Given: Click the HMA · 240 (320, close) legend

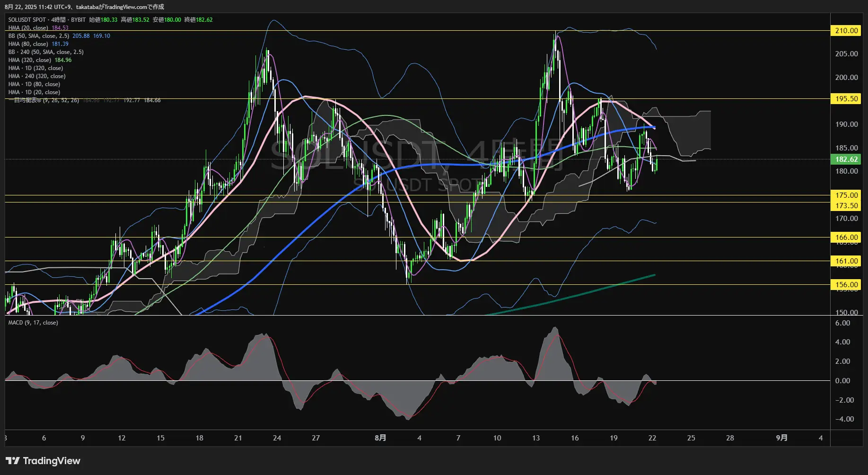Looking at the screenshot, I should click(37, 76).
